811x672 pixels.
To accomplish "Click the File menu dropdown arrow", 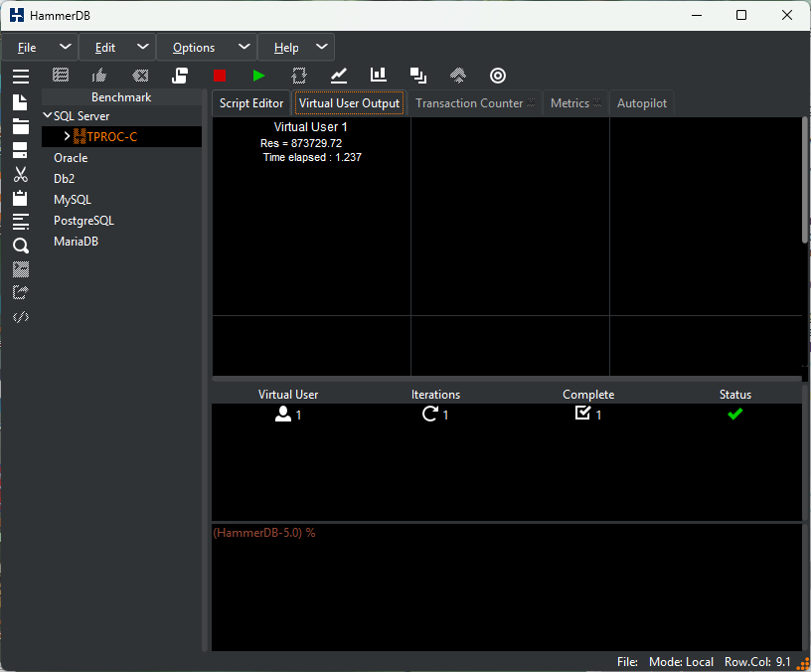I will 66,47.
